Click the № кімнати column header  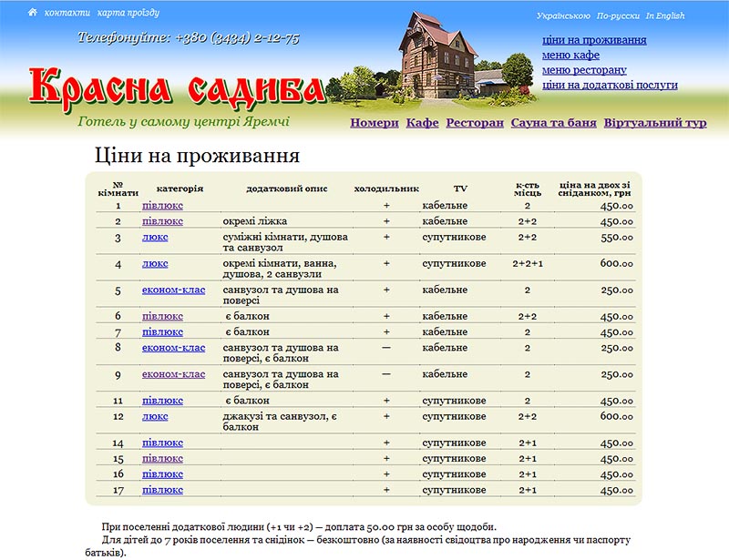pos(118,188)
